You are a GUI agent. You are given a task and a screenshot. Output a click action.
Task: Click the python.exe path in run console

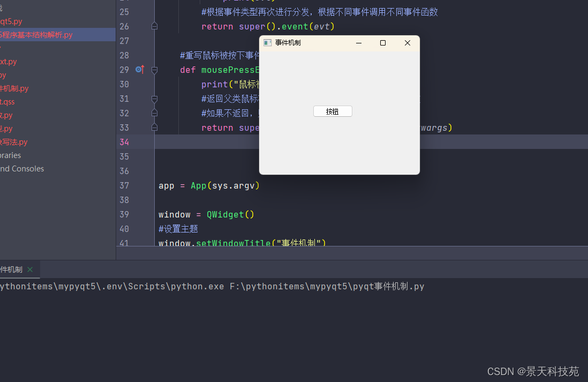(x=112, y=286)
